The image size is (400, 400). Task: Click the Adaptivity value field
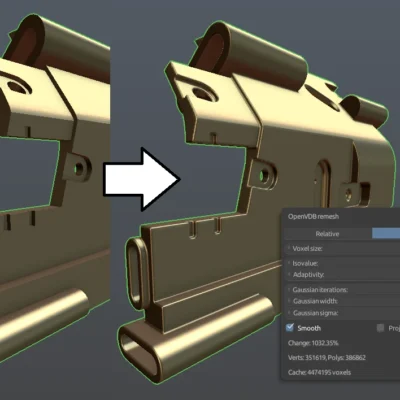click(342, 275)
